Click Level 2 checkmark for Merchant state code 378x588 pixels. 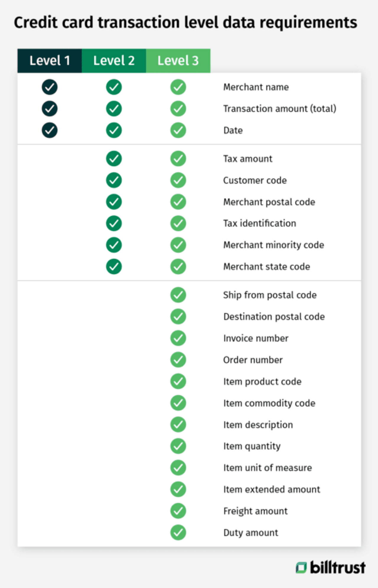click(x=114, y=267)
